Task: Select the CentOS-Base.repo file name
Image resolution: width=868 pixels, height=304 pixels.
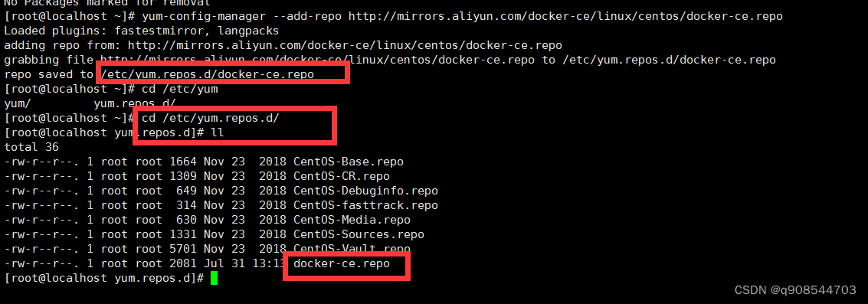Action: pyautogui.click(x=349, y=162)
